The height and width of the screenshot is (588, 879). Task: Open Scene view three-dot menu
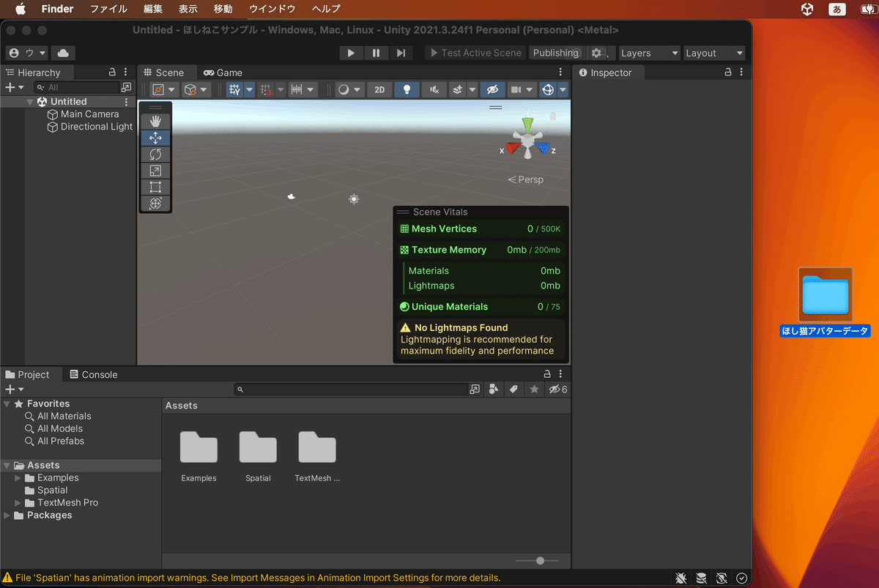560,72
